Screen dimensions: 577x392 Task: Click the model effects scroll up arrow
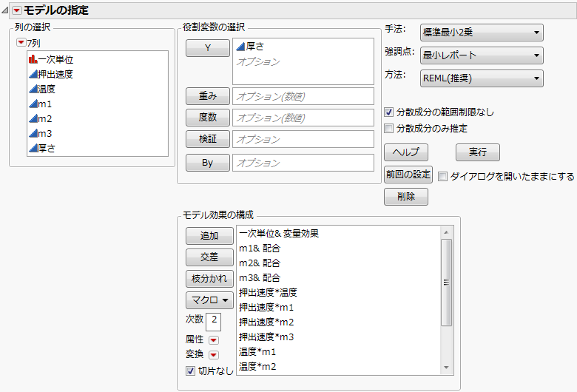click(446, 232)
